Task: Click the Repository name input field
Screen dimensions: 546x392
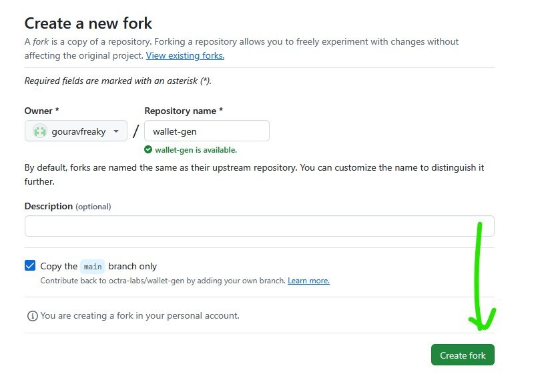Action: click(207, 131)
